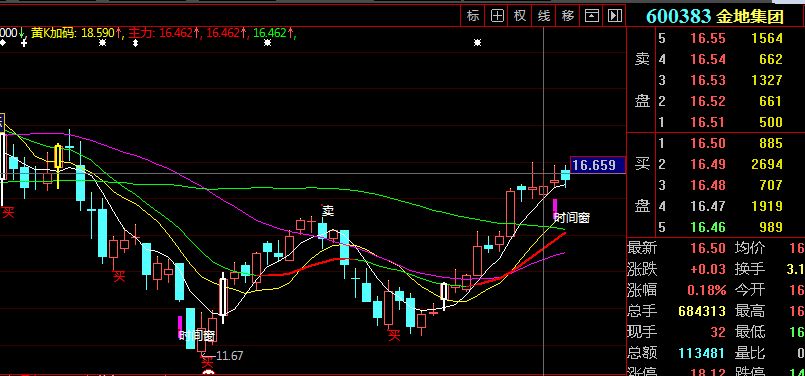This screenshot has width=805, height=376.
Task: Open the 权 adjustment toolbar button
Action: (x=520, y=16)
